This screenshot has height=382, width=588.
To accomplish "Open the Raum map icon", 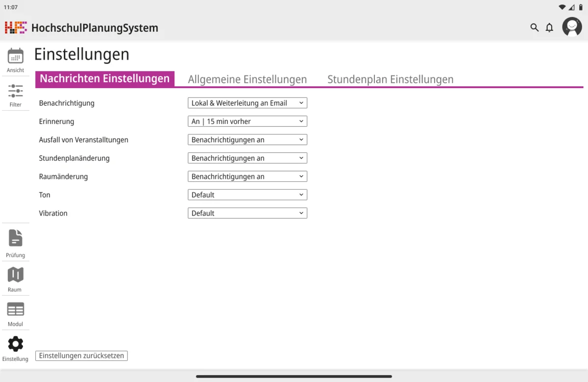I will 15,275.
